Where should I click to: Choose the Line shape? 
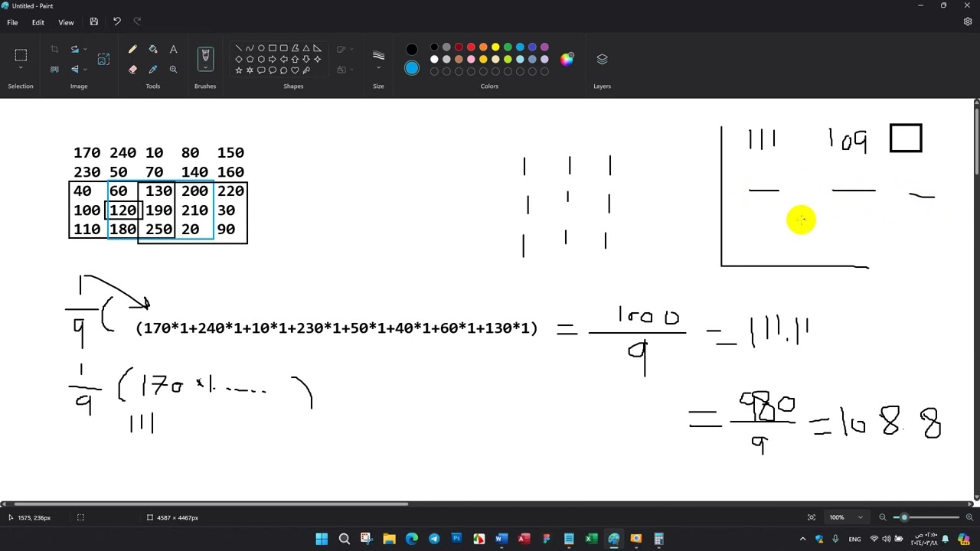point(239,48)
